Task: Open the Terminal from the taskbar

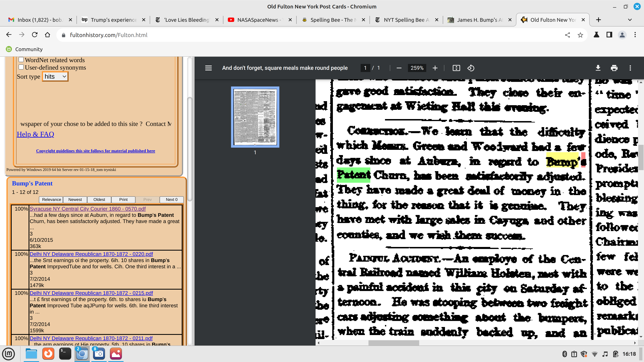Action: click(65, 354)
